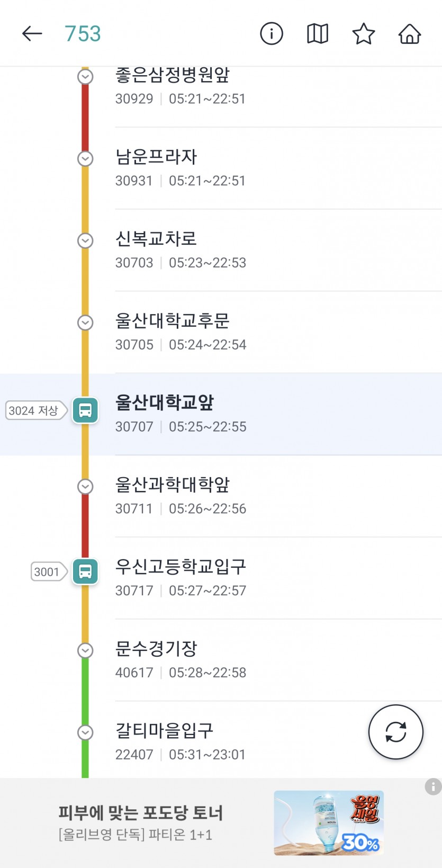This screenshot has width=442, height=868.
Task: Refresh bus arrival information
Action: (x=395, y=732)
